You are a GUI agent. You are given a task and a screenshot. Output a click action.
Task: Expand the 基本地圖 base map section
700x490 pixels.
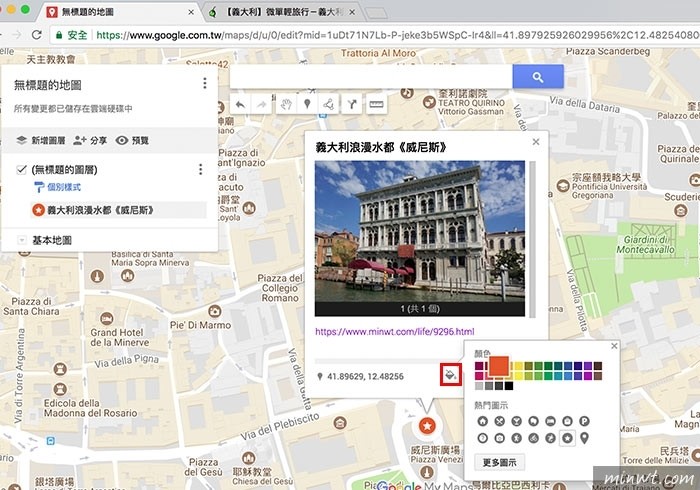(22, 240)
